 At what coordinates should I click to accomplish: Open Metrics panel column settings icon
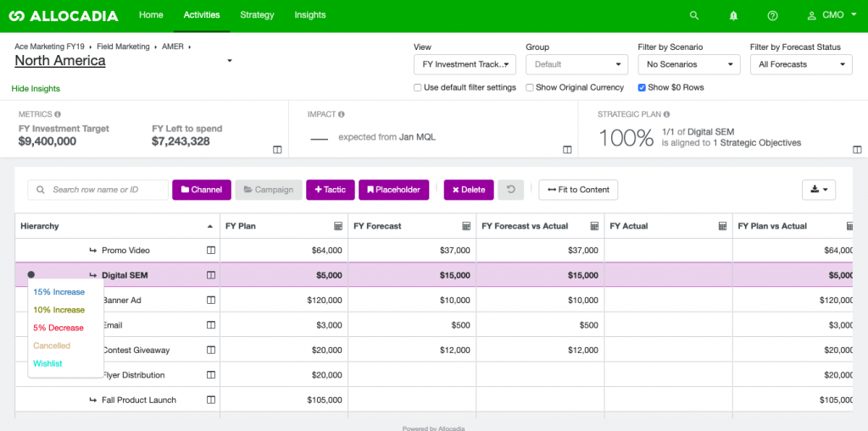[277, 149]
